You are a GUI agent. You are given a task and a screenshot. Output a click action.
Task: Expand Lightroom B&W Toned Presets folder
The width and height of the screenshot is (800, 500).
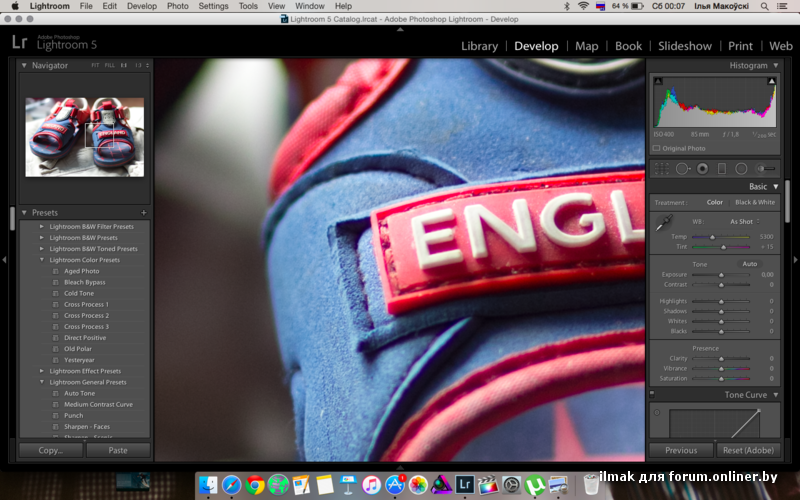[42, 248]
